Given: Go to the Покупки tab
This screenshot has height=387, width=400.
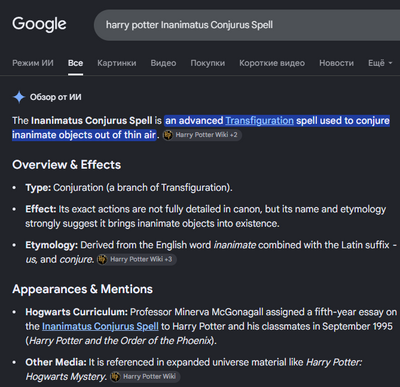Looking at the screenshot, I should tap(208, 63).
